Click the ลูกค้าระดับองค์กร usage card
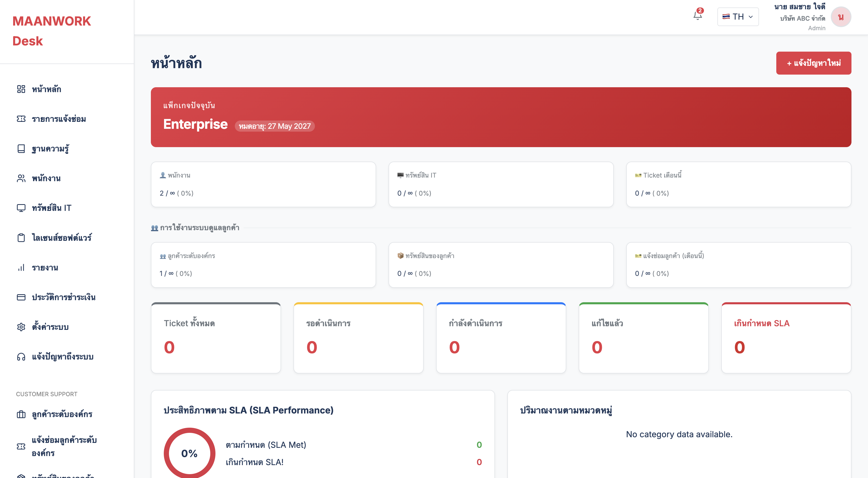Image resolution: width=868 pixels, height=478 pixels. 263,265
